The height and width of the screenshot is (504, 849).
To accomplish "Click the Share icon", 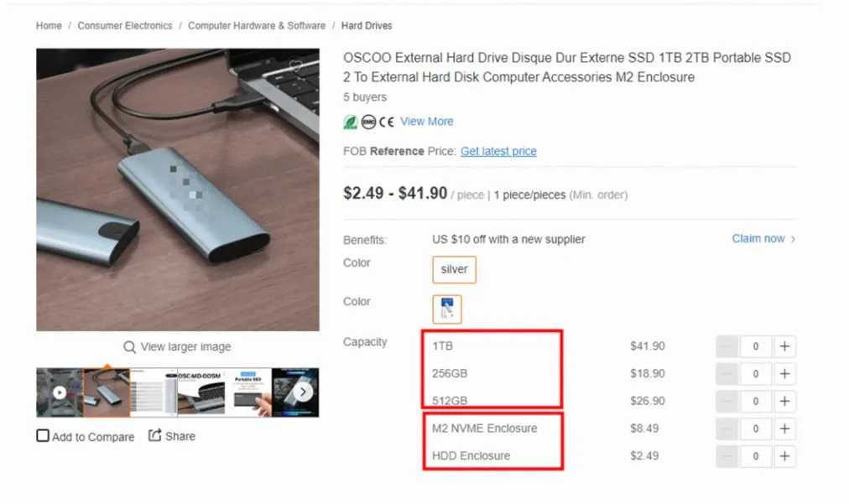I will tap(155, 435).
